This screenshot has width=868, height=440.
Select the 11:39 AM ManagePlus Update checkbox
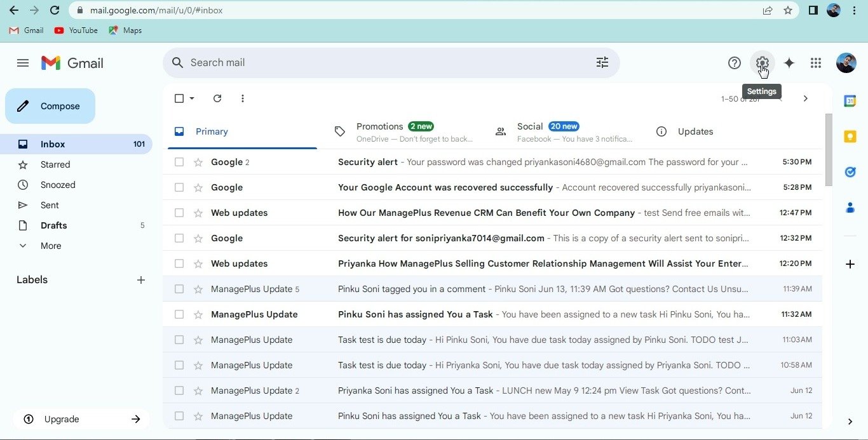(179, 289)
